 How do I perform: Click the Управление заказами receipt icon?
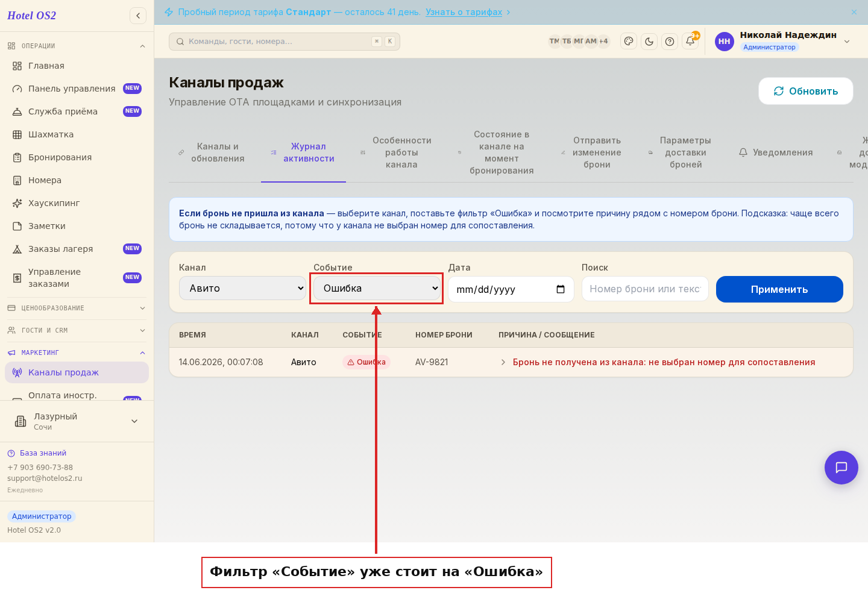coord(17,278)
